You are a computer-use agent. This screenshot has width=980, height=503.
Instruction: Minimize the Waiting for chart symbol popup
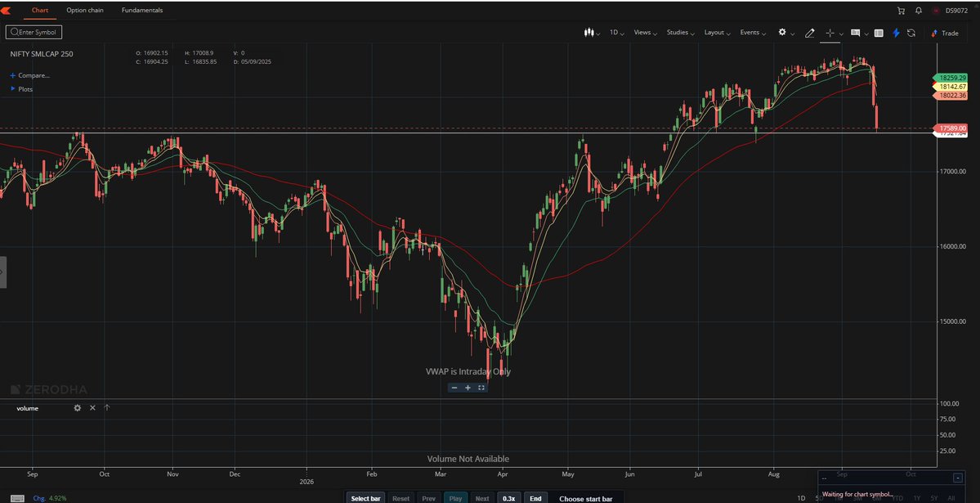[957, 478]
